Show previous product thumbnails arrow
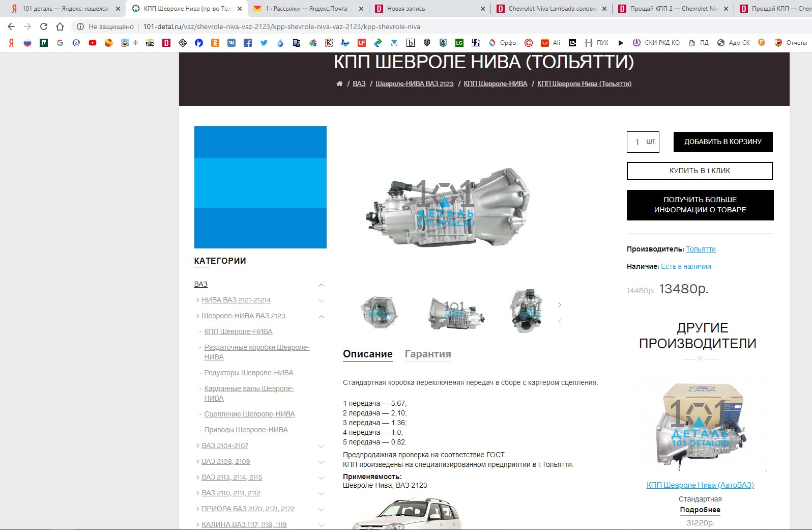812x530 pixels. pyautogui.click(x=559, y=321)
